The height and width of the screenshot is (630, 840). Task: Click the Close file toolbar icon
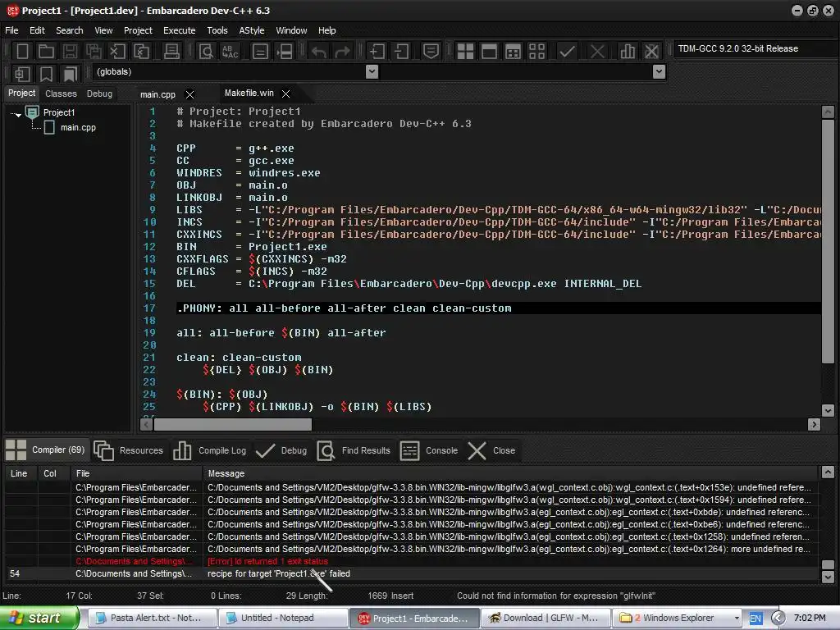[117, 52]
